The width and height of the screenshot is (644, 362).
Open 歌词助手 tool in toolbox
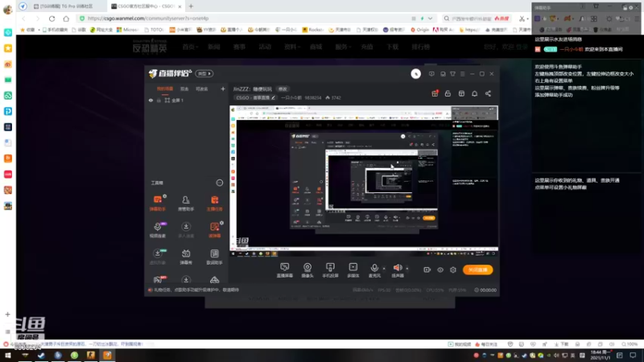(x=214, y=257)
